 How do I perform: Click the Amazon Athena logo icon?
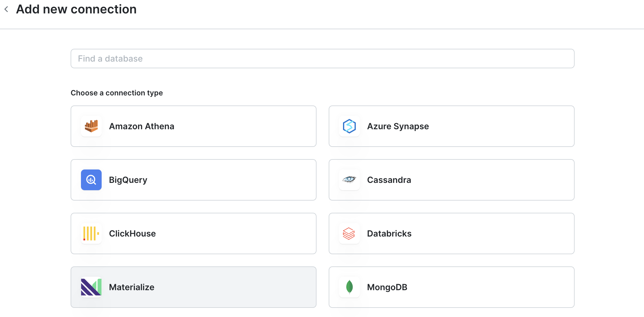[x=91, y=126]
